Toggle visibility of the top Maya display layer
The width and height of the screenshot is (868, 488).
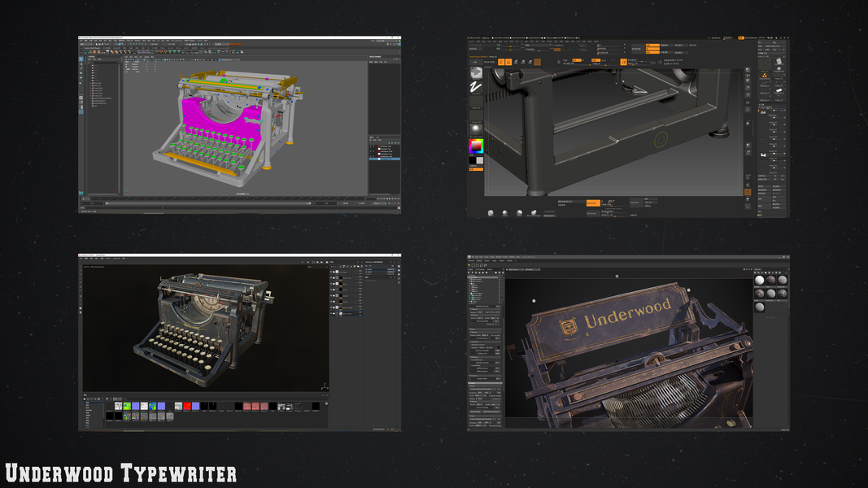(371, 146)
